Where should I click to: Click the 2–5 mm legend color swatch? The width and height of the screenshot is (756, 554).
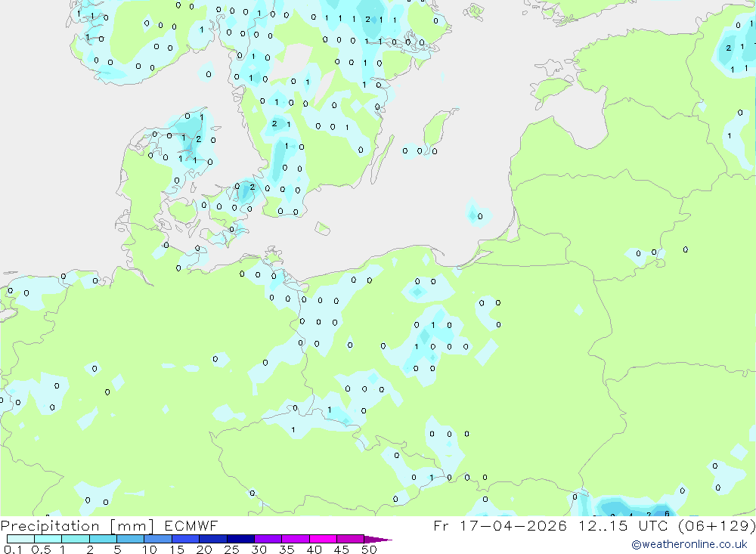(x=103, y=539)
